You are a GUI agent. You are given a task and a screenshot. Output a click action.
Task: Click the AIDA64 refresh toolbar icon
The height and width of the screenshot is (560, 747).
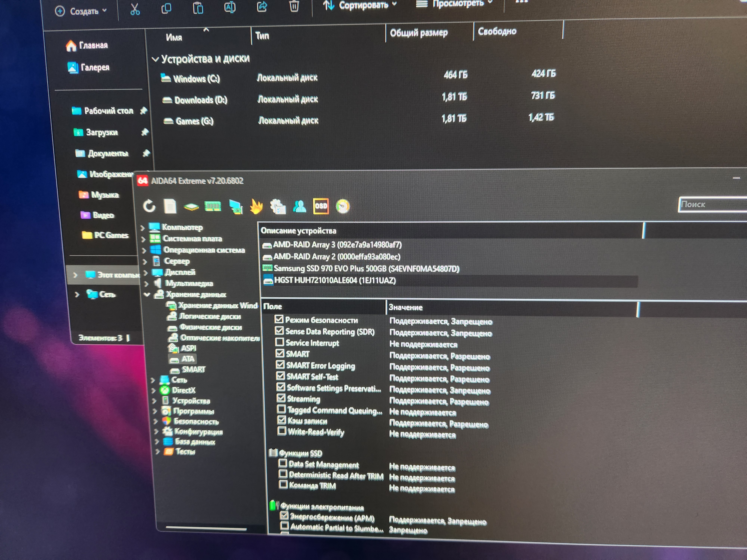point(149,206)
